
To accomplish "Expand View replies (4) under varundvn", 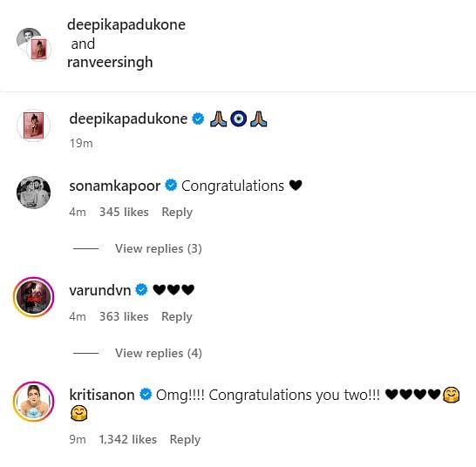I will 159,353.
